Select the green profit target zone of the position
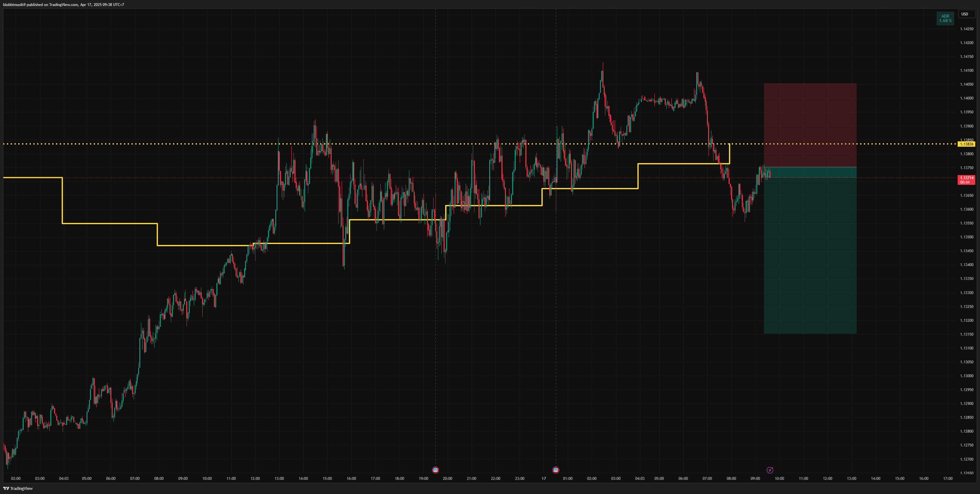This screenshot has width=980, height=494. (810, 250)
